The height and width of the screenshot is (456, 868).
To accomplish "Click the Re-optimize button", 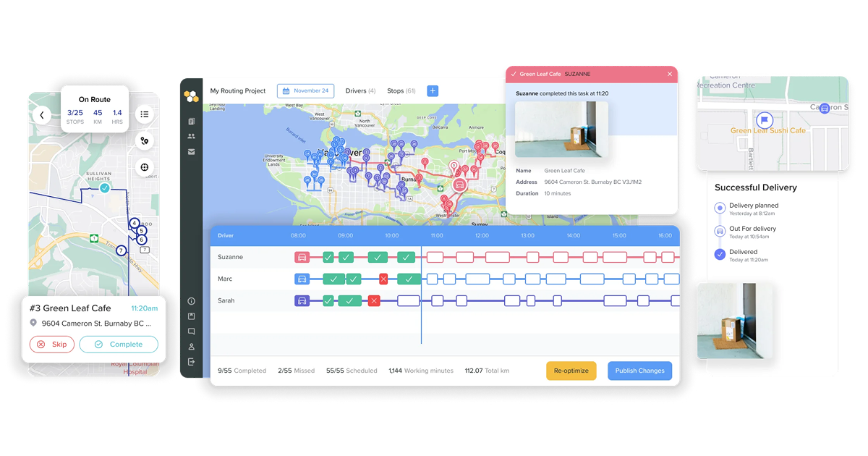I will (571, 371).
